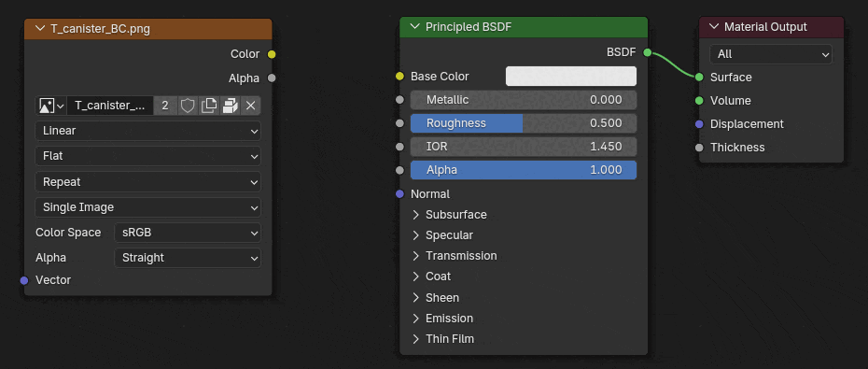Collapse the Material Output node
This screenshot has width=868, height=369.
click(x=714, y=26)
